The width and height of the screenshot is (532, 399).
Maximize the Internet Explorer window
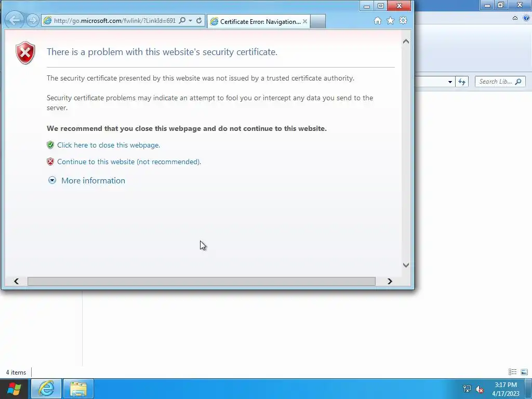pyautogui.click(x=380, y=6)
